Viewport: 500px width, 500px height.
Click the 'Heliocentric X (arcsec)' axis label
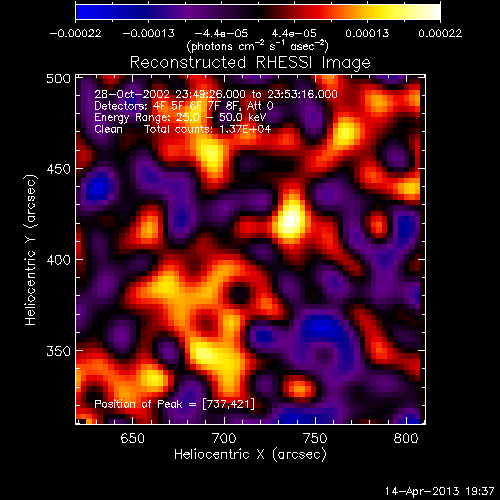click(250, 455)
